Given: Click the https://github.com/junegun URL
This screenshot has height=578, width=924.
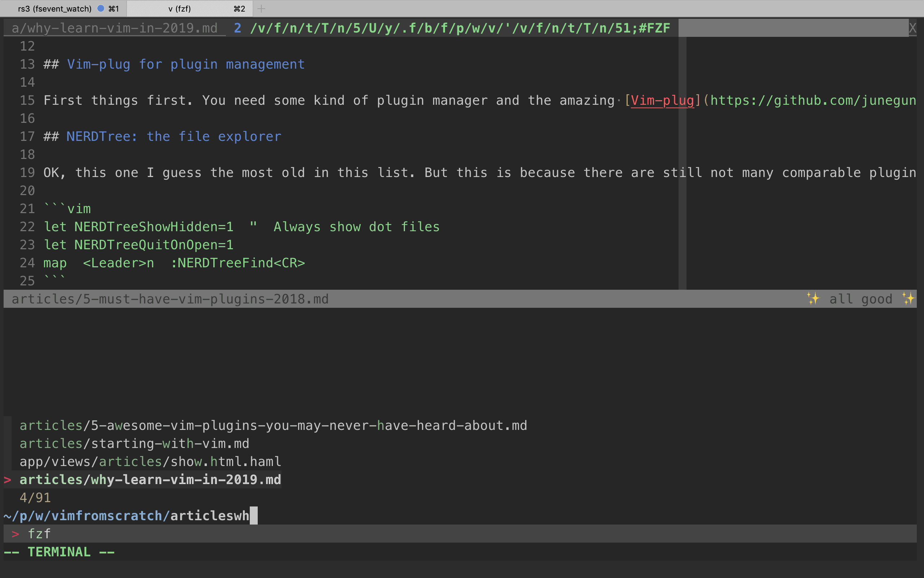Looking at the screenshot, I should (813, 100).
